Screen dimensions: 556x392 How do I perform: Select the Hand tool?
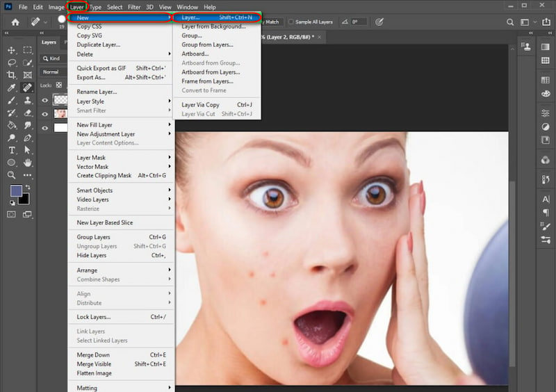click(x=27, y=163)
